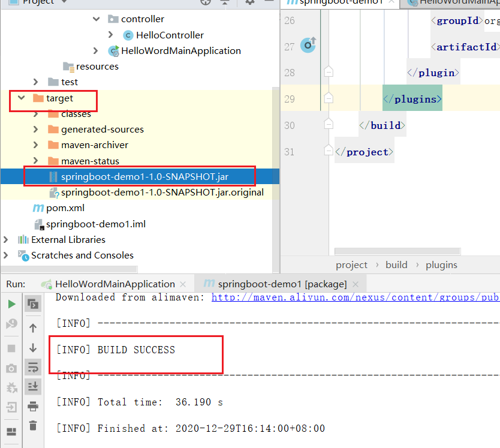Expand the External Libraries node arrow
500x448 pixels.
coord(5,239)
